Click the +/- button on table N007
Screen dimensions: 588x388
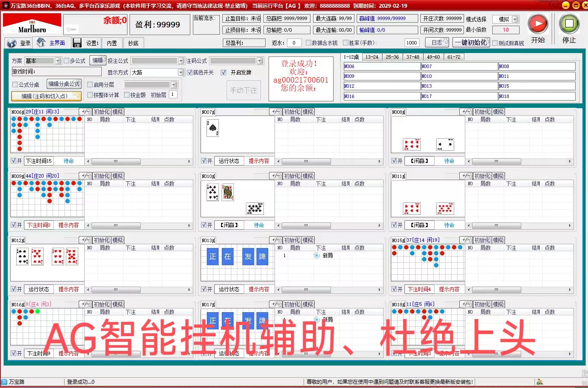[x=276, y=112]
